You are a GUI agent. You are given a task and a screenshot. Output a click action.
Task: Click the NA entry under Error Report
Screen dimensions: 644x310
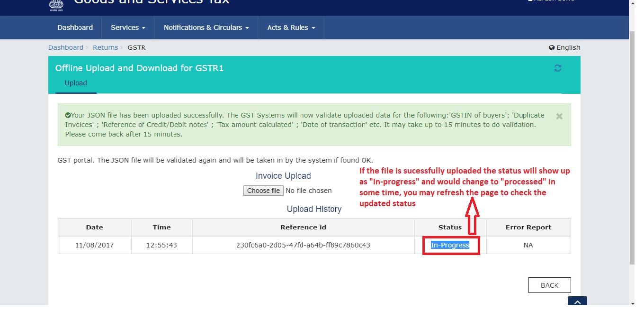528,245
